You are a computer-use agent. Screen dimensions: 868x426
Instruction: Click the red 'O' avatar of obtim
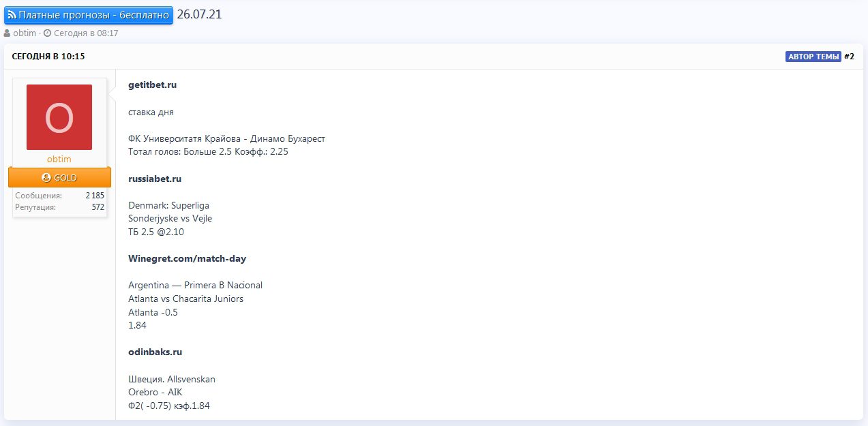click(59, 117)
